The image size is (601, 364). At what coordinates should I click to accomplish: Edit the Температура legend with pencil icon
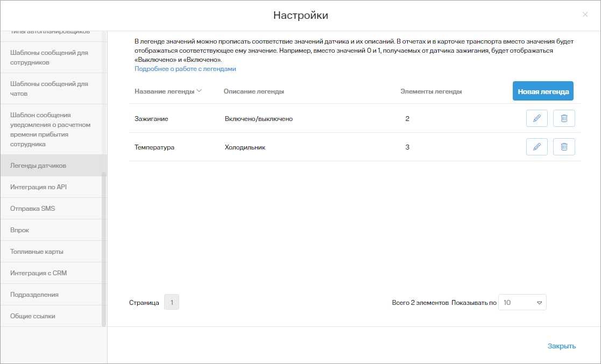tap(536, 147)
